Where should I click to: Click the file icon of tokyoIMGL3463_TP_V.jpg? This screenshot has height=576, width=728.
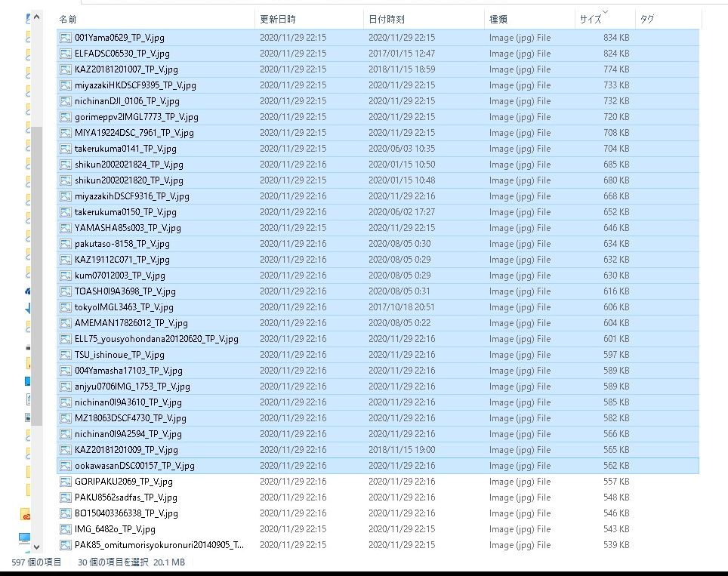coord(66,307)
